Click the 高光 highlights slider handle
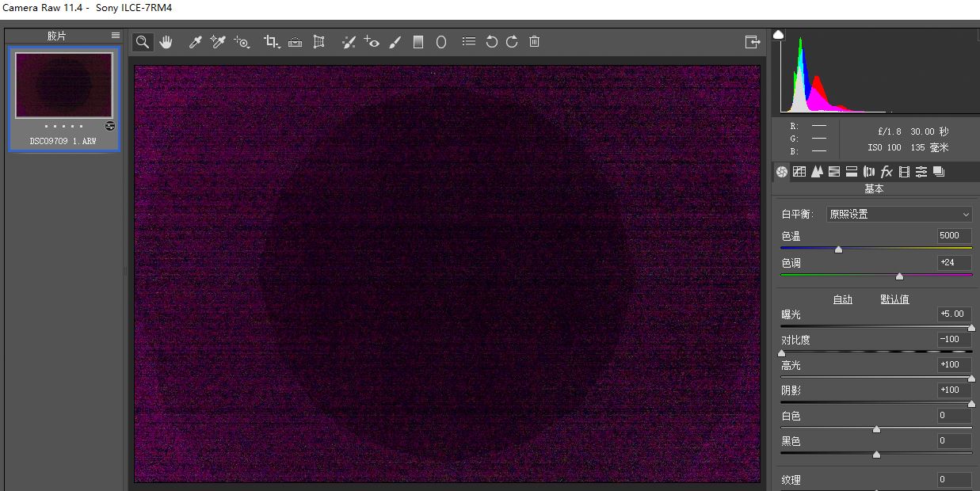 pos(971,378)
